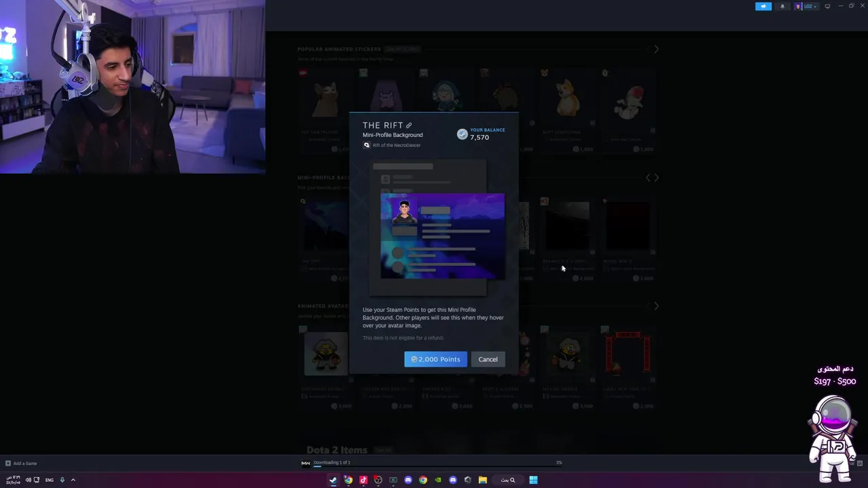This screenshot has width=868, height=488.
Task: Open volume control in system tray
Action: 28,480
